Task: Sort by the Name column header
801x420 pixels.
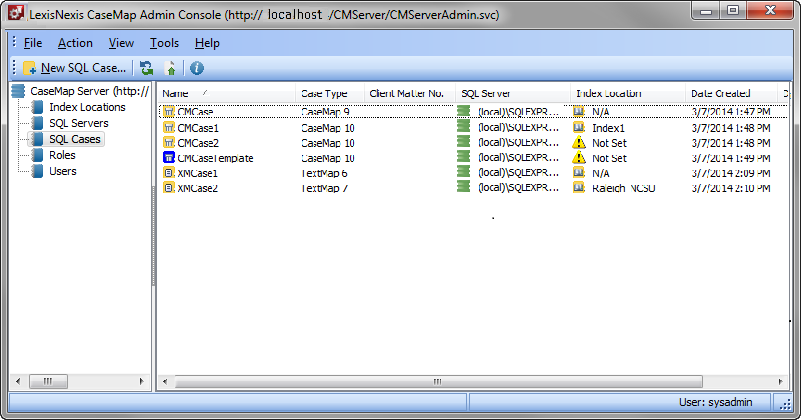Action: [x=226, y=94]
